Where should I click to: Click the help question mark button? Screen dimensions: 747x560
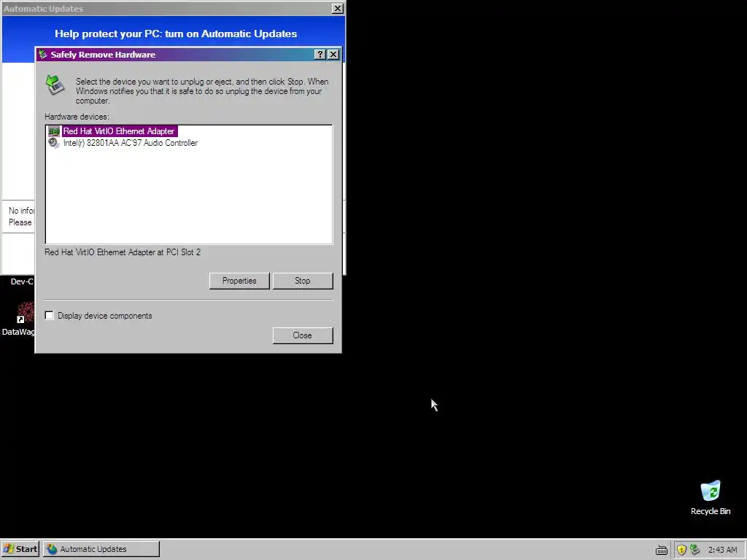pyautogui.click(x=320, y=54)
